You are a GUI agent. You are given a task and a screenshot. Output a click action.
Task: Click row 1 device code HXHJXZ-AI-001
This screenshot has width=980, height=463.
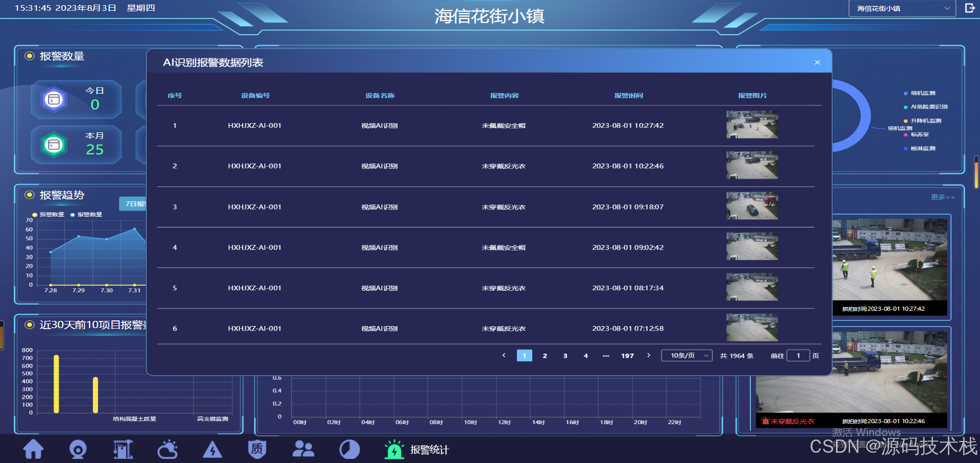click(x=255, y=125)
